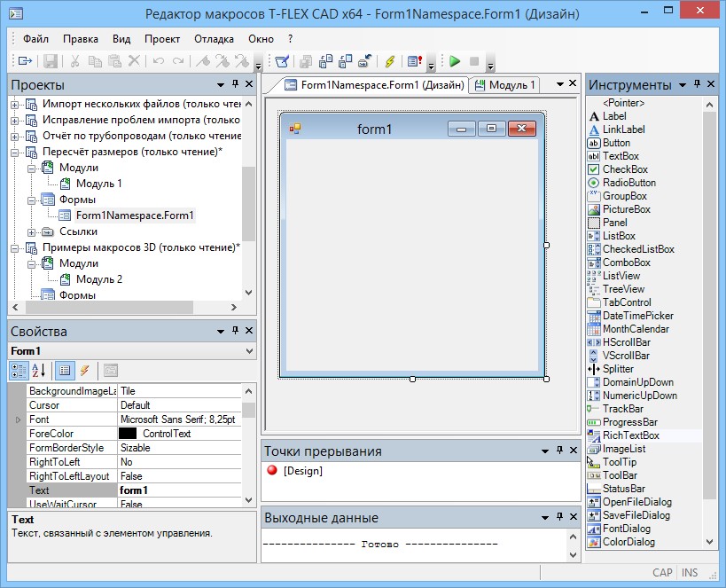Viewport: 726px width, 588px height.
Task: Toggle the Properties list view button
Action: pyautogui.click(x=65, y=370)
